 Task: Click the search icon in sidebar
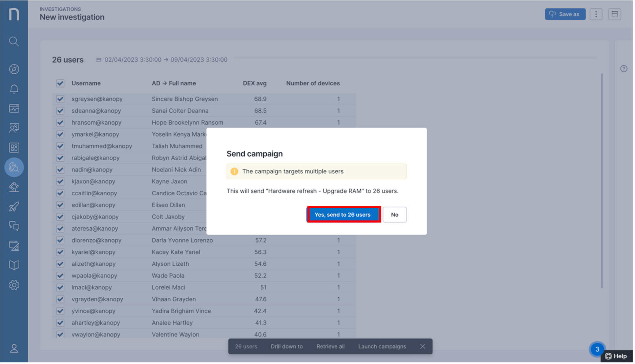(x=14, y=41)
